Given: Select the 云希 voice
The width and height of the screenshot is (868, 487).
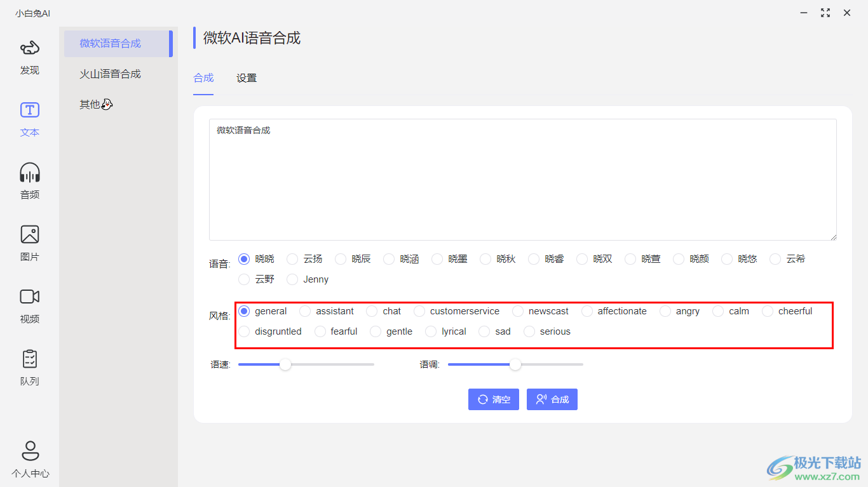Looking at the screenshot, I should coord(788,259).
